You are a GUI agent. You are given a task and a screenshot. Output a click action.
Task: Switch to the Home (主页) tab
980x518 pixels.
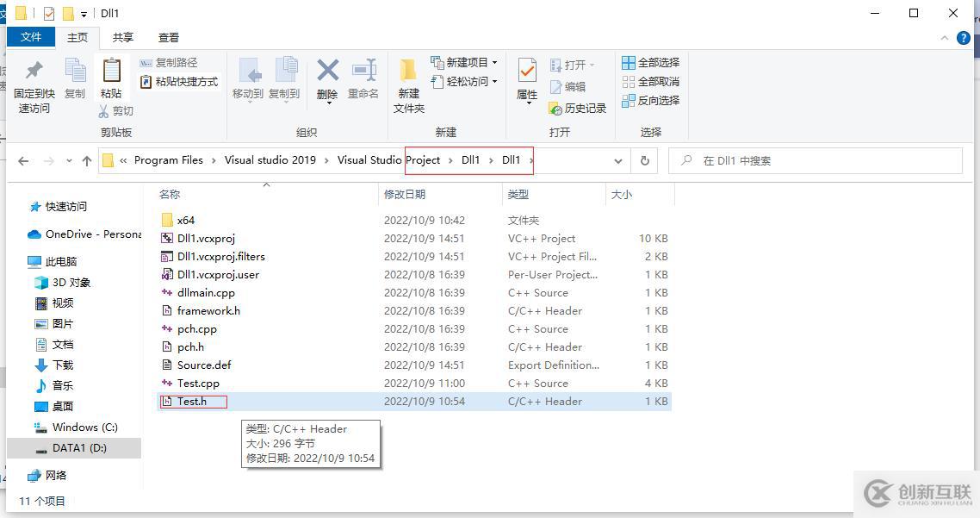78,38
